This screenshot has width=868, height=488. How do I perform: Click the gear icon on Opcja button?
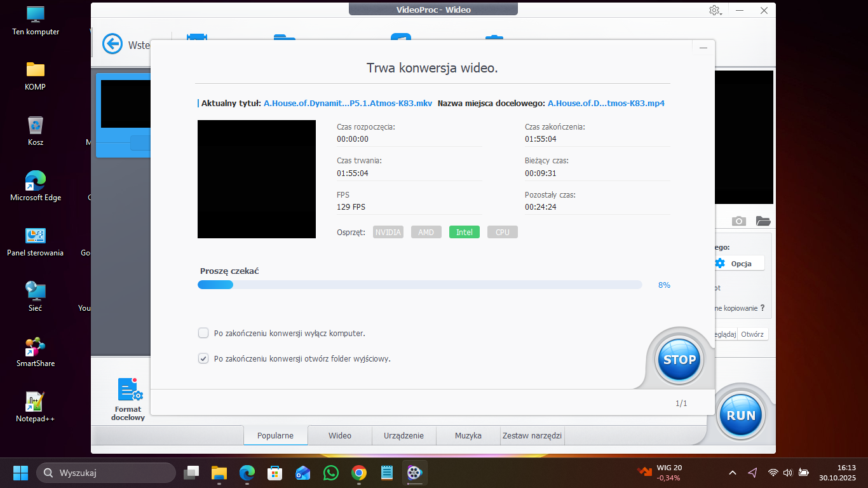pyautogui.click(x=719, y=263)
